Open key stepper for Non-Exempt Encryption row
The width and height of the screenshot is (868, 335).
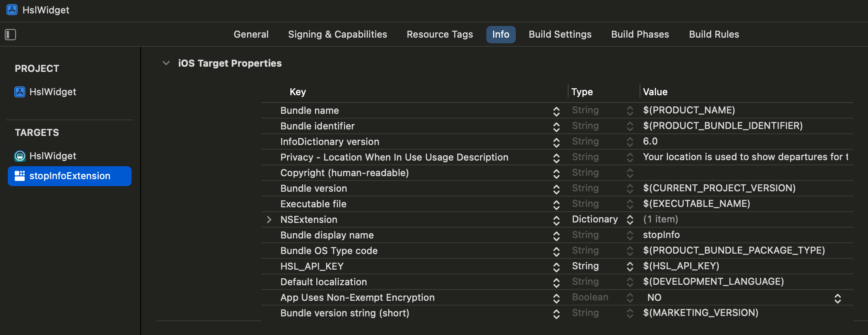(x=556, y=298)
